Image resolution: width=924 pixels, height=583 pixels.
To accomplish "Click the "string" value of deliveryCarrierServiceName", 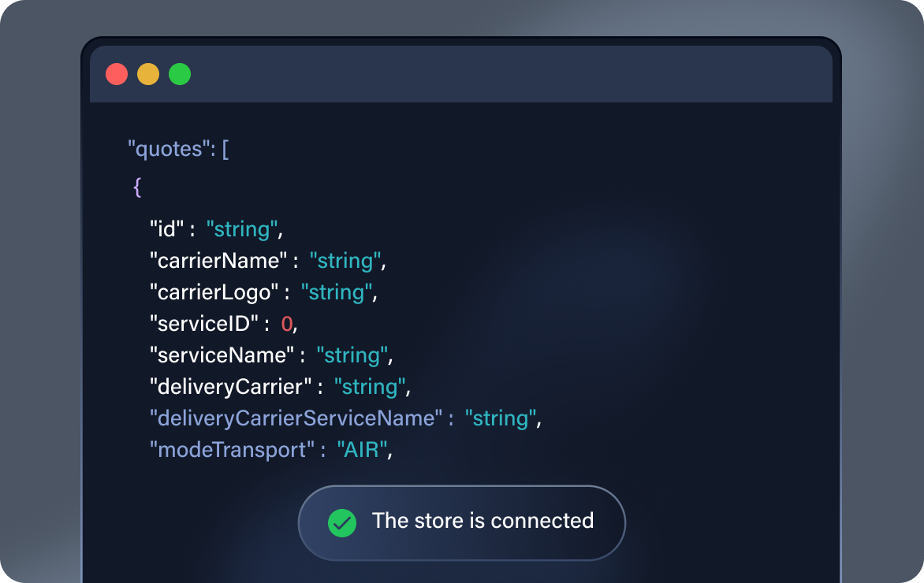I will pyautogui.click(x=501, y=418).
